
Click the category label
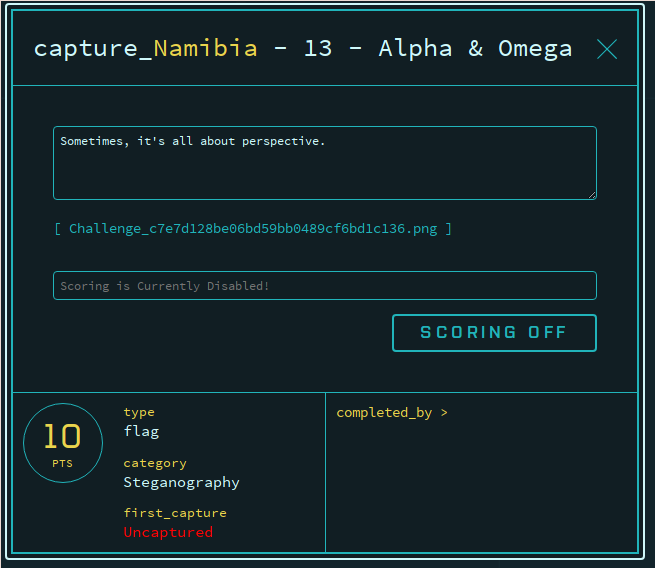click(155, 463)
